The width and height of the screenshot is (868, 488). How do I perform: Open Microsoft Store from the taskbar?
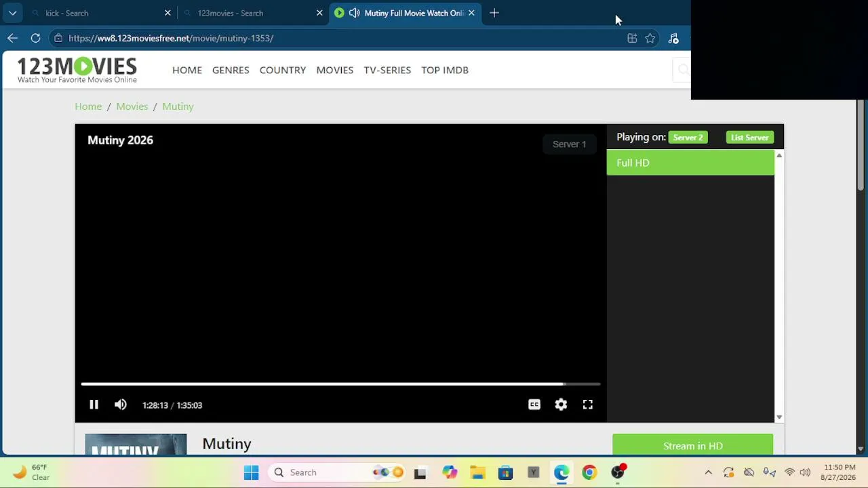pyautogui.click(x=505, y=472)
